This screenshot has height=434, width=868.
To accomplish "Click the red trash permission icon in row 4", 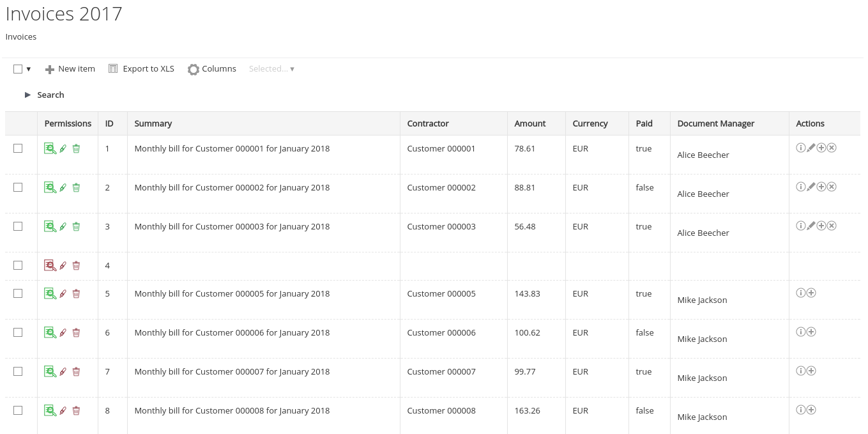I will coord(76,265).
